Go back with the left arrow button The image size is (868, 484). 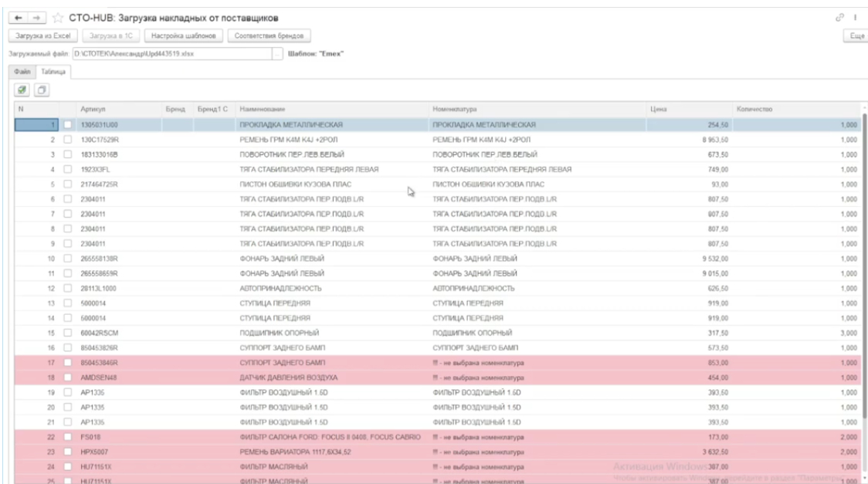[x=19, y=19]
